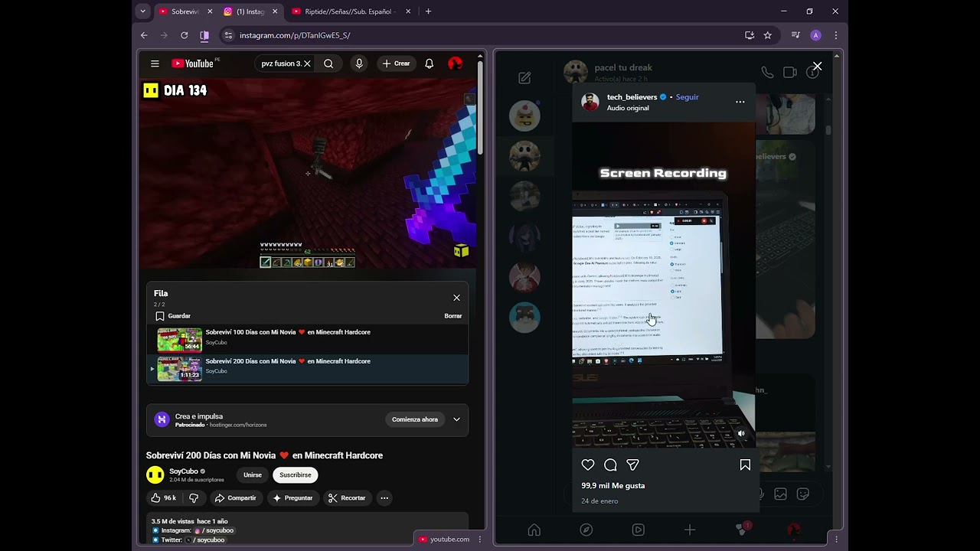Play the Sobreviví 100 Días queue video
Viewport: 980px width, 551px height.
point(307,339)
